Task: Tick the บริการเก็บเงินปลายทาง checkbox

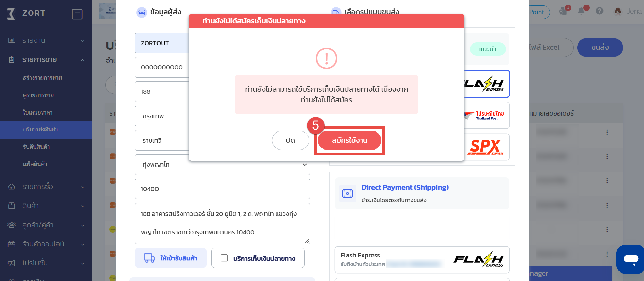Action: 224,258
